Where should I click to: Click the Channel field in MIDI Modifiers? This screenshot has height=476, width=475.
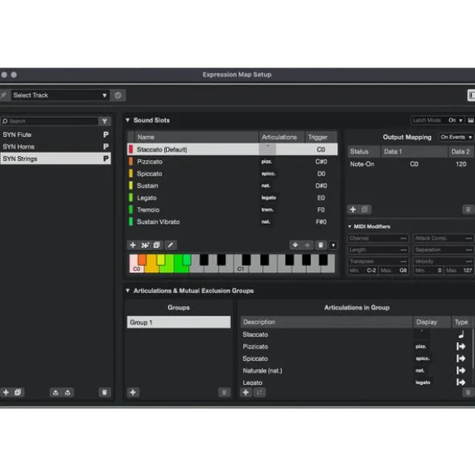(378, 238)
